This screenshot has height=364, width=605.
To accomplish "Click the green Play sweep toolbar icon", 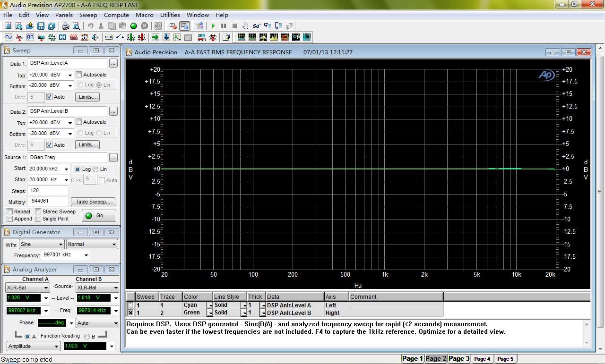I will 213,26.
